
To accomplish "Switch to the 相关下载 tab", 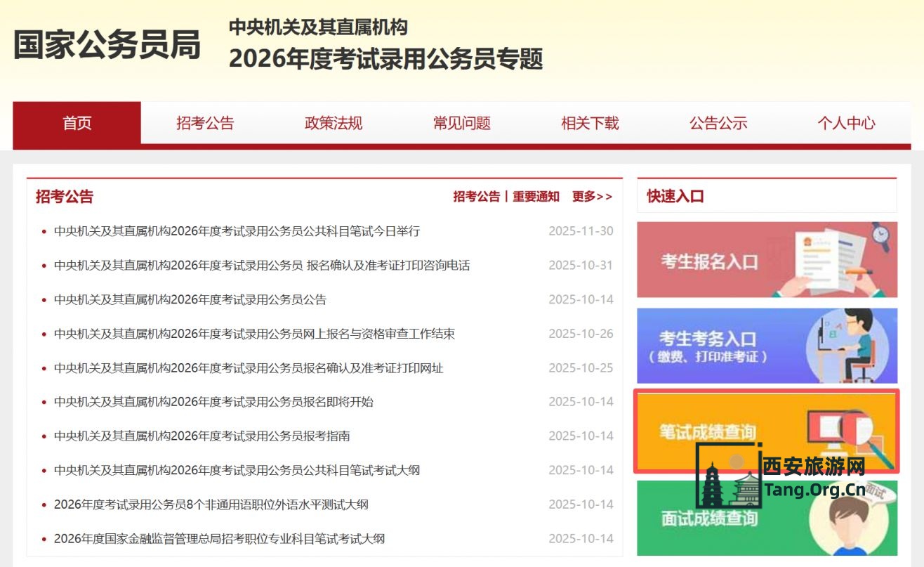I will pyautogui.click(x=590, y=124).
